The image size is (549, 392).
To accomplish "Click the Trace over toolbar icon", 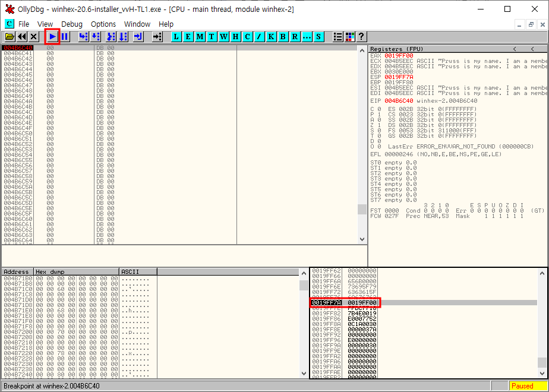I will pyautogui.click(x=123, y=36).
